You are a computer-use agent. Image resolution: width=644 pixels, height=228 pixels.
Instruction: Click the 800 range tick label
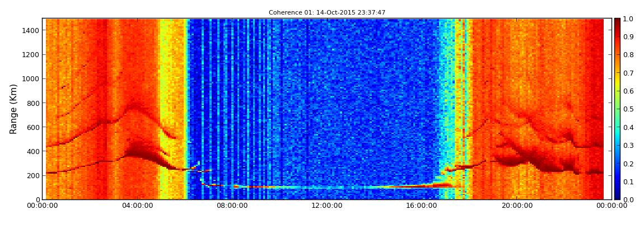click(x=32, y=103)
